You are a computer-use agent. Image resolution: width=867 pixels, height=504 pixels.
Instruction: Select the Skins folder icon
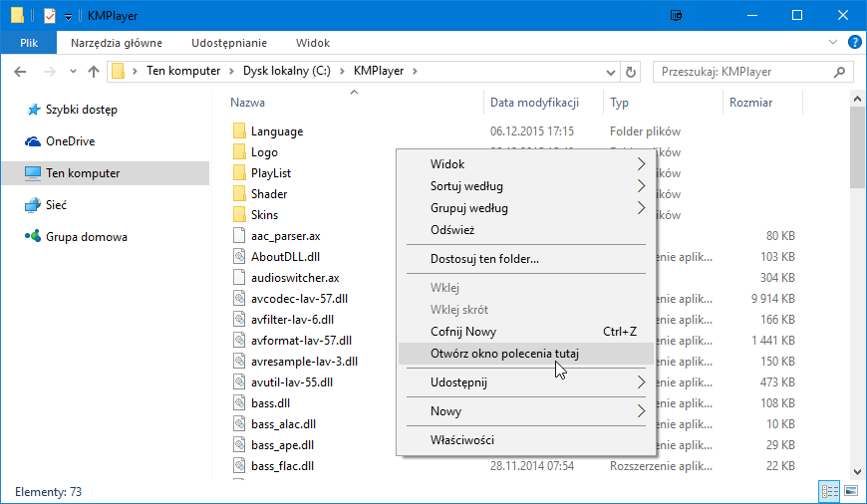click(x=239, y=214)
